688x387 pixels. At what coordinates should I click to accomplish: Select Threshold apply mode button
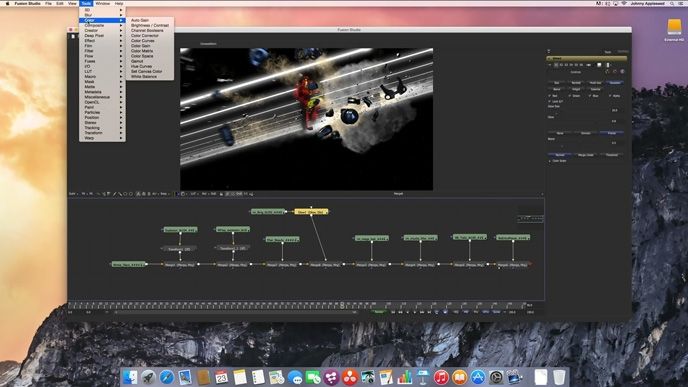612,155
